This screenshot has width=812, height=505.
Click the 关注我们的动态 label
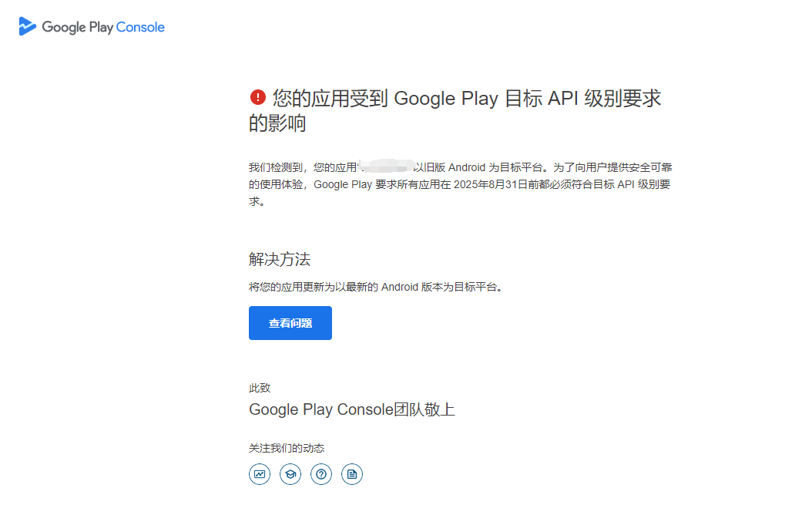[x=287, y=448]
